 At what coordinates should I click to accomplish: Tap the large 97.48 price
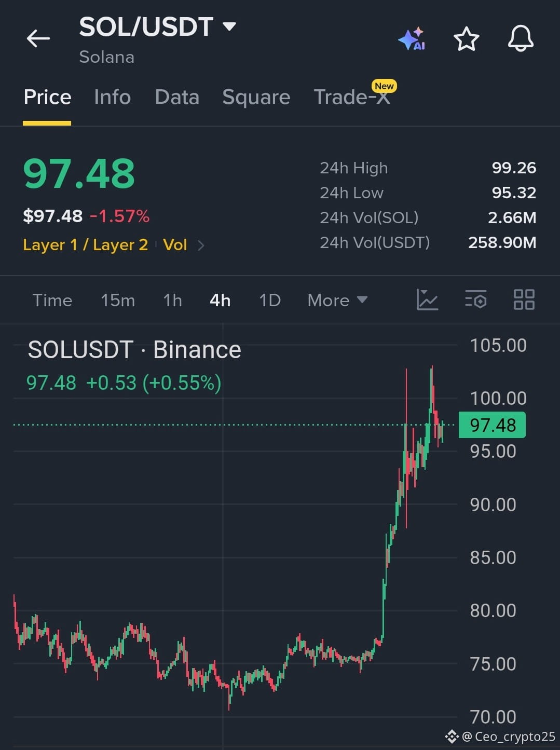[x=79, y=173]
